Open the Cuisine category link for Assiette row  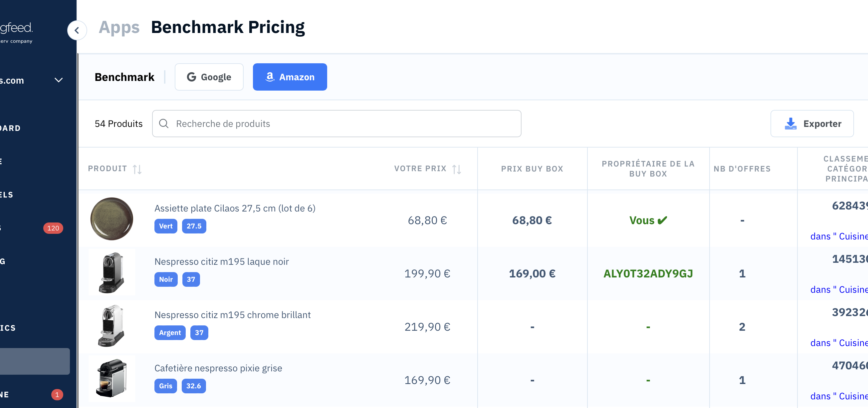click(839, 236)
